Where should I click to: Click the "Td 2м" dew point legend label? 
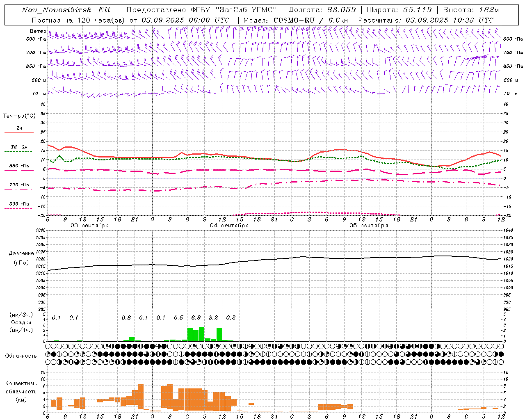tap(19, 147)
